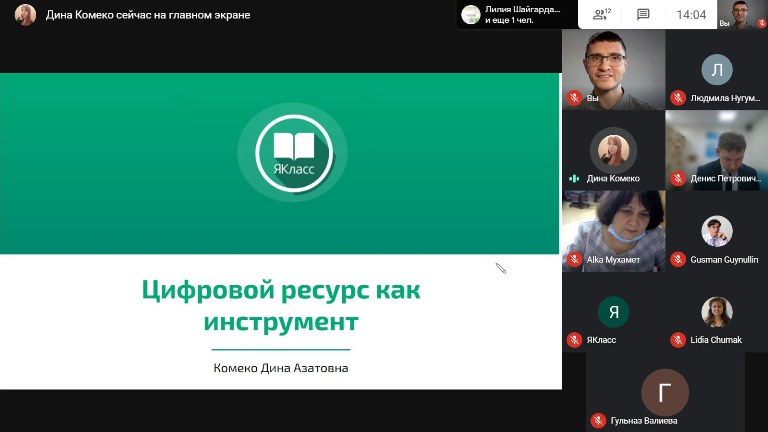Select the ЯКласс participant avatar tile
The width and height of the screenshot is (768, 432).
pos(613,311)
